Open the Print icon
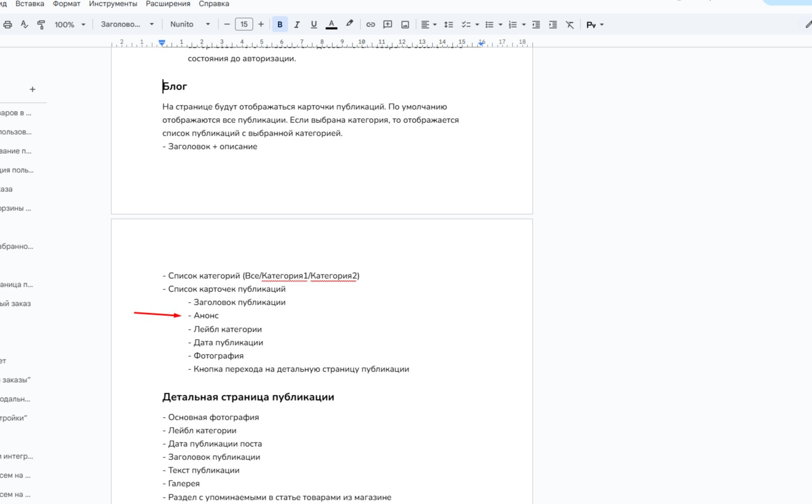The image size is (812, 504). tap(7, 24)
